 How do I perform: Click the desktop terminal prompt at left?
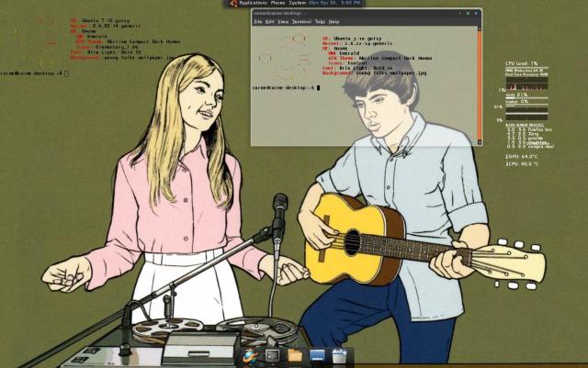(x=35, y=73)
